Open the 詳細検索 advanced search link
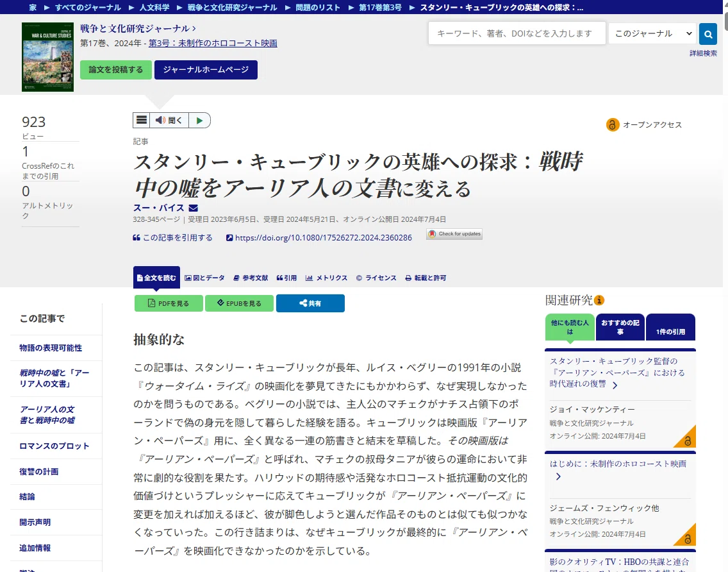Image resolution: width=728 pixels, height=572 pixels. click(703, 53)
